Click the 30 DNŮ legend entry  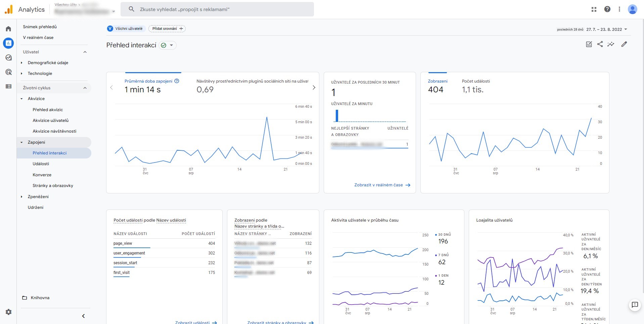tap(443, 238)
